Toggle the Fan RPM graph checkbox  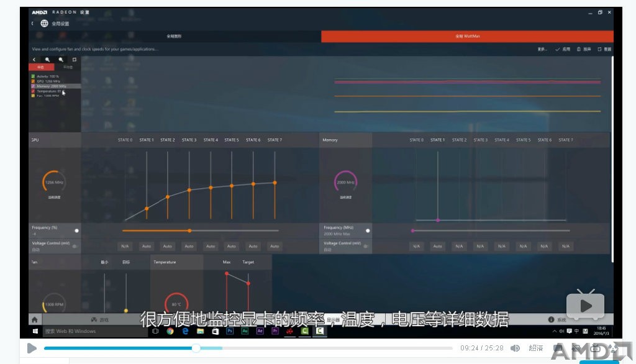click(33, 96)
